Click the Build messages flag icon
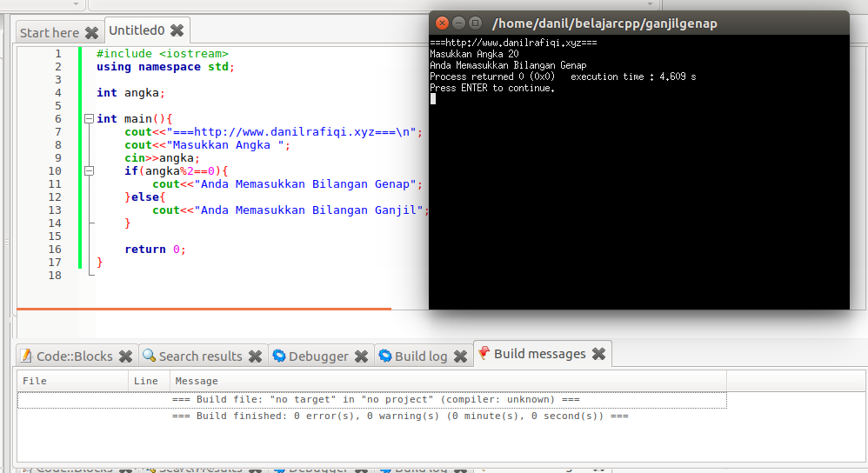 pos(484,354)
